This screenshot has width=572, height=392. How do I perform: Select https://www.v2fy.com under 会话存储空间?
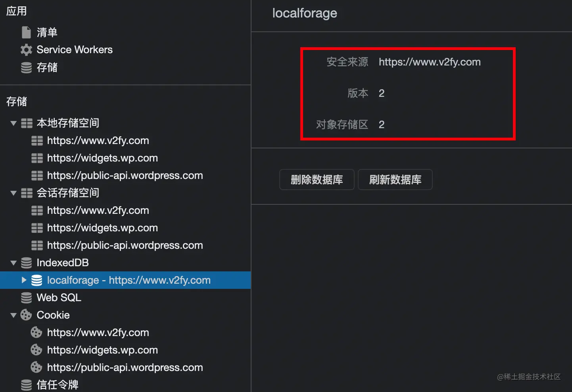click(x=98, y=210)
